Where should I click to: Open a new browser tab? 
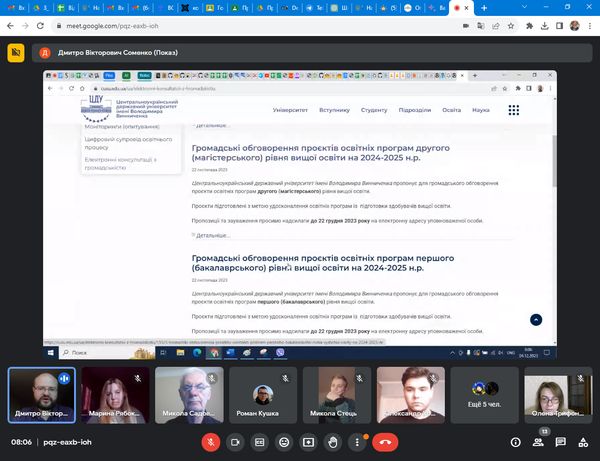coord(484,8)
